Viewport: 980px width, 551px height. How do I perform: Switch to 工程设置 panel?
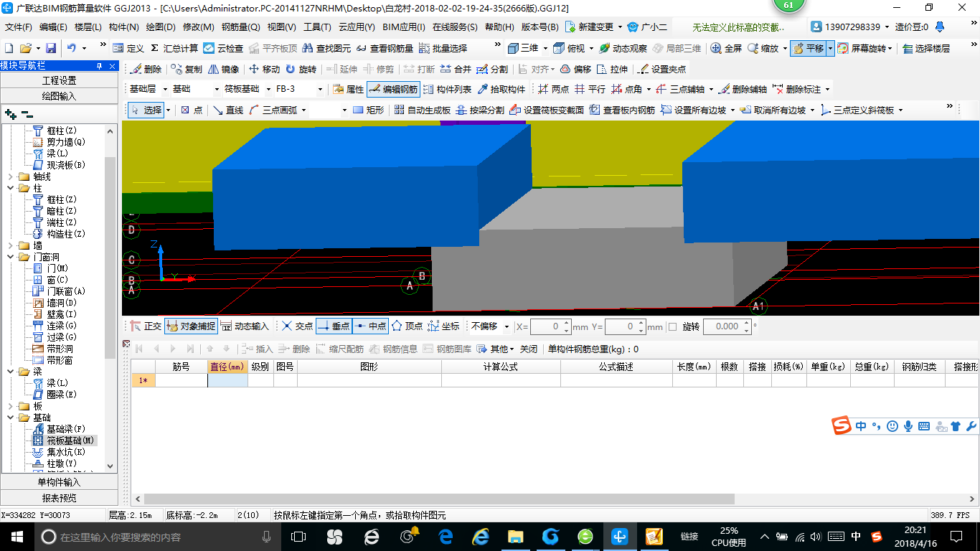60,80
